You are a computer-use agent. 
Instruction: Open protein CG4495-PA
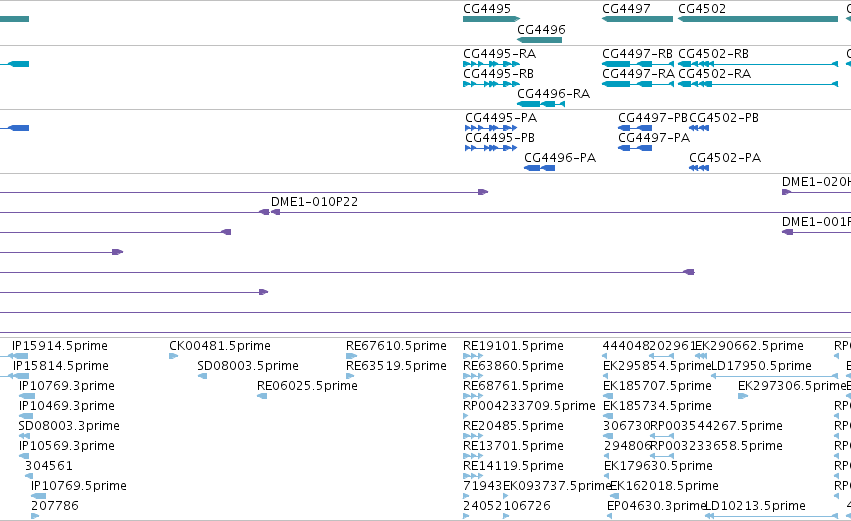tap(501, 118)
